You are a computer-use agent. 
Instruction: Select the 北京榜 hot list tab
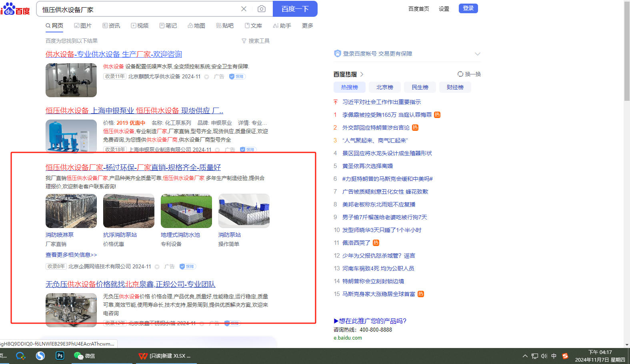click(x=384, y=87)
